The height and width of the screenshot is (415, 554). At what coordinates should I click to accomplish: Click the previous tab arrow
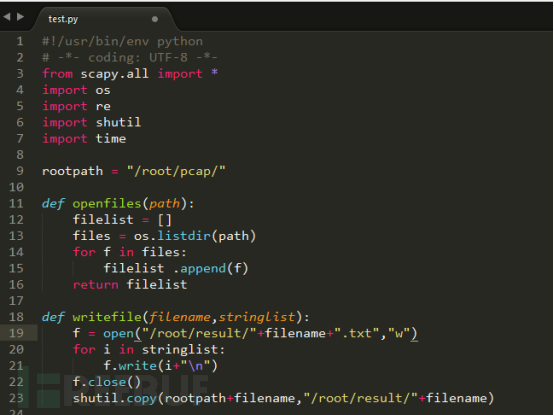point(7,17)
